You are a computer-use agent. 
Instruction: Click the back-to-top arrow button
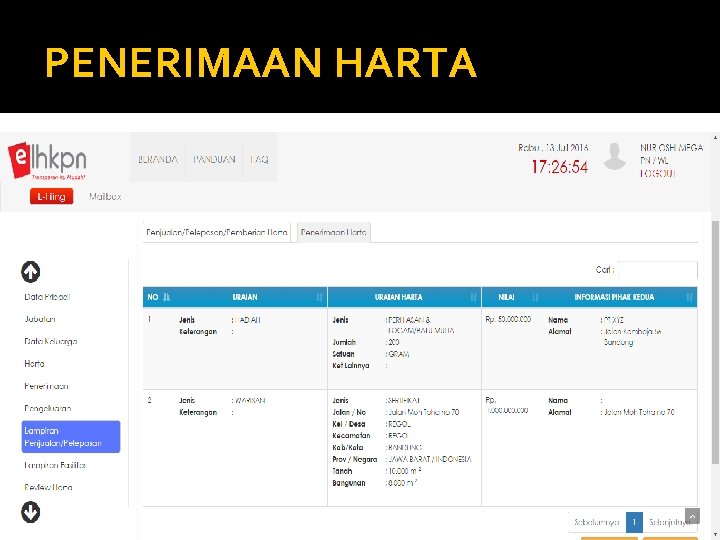pyautogui.click(x=692, y=516)
